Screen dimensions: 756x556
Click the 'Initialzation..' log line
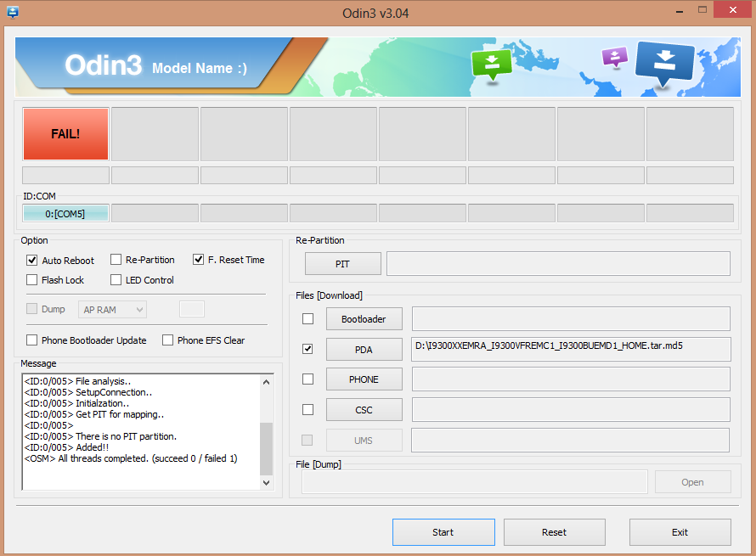(x=76, y=403)
